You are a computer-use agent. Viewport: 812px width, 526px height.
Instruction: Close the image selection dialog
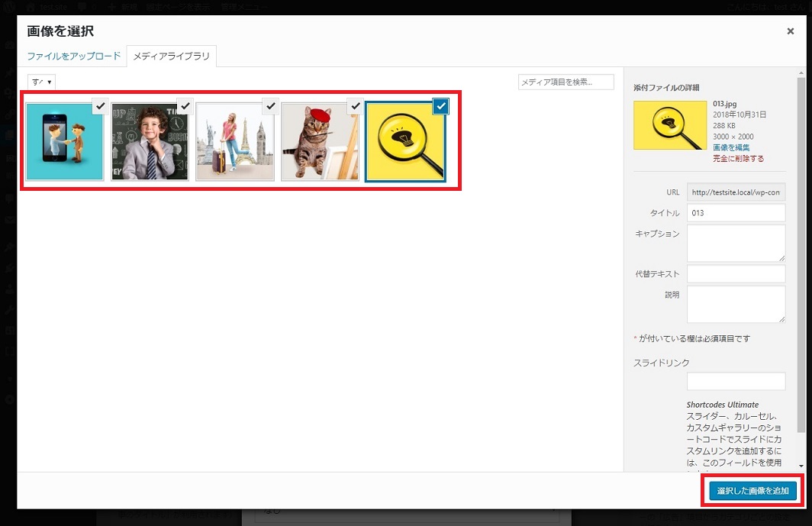click(x=790, y=31)
